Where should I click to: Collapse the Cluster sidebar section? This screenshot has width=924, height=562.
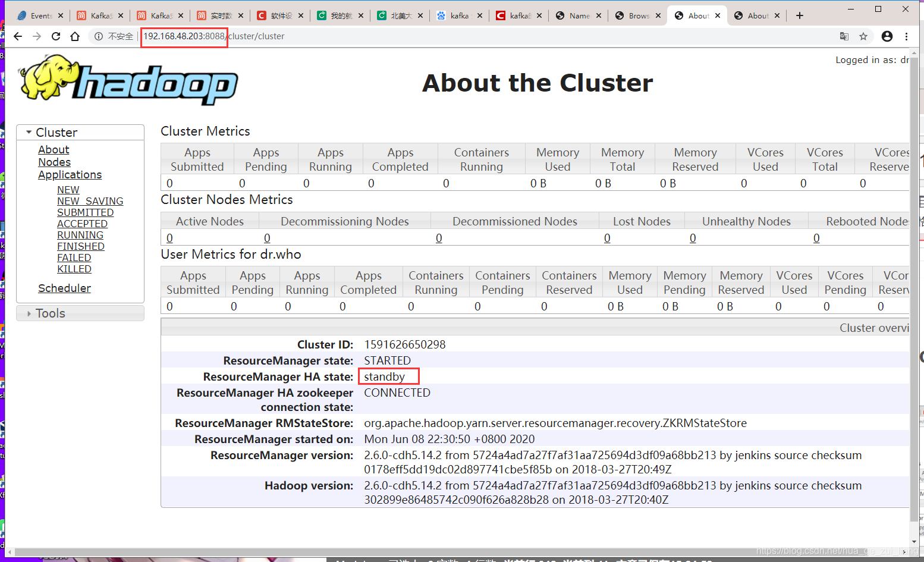[80, 132]
